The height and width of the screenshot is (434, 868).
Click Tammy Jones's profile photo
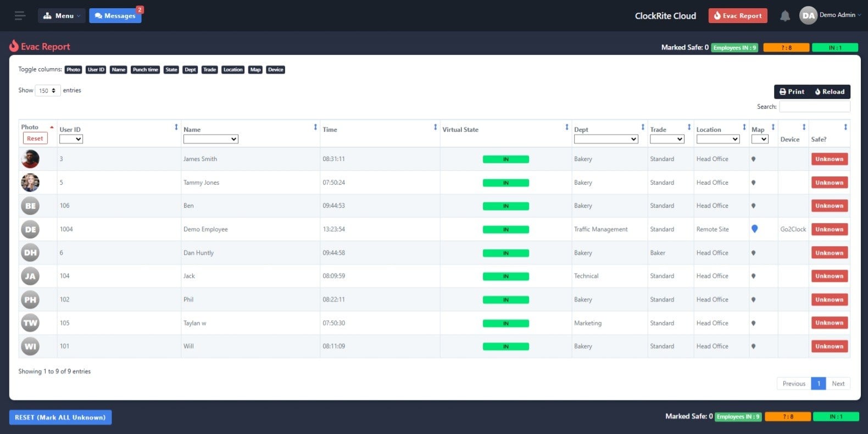(x=30, y=182)
